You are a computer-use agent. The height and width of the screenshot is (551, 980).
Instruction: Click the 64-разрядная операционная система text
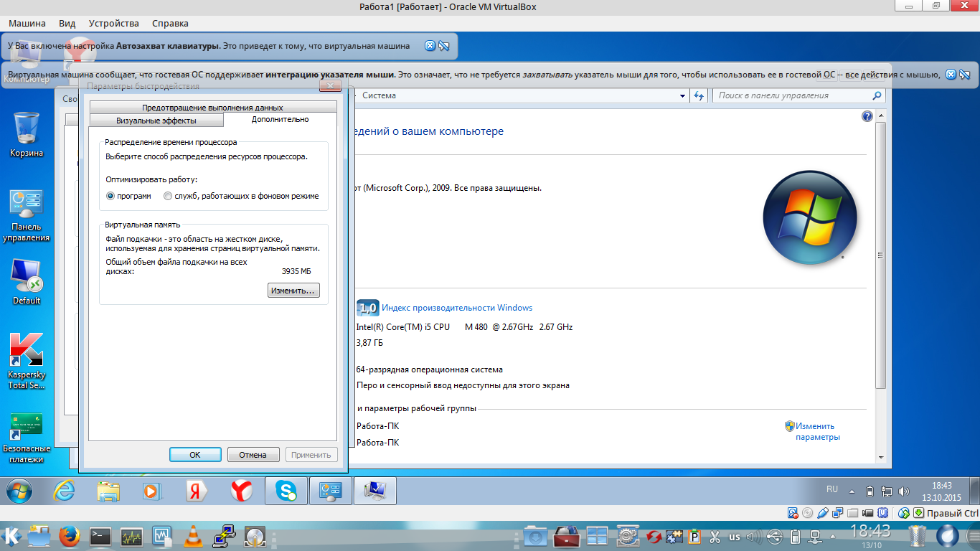pos(430,370)
